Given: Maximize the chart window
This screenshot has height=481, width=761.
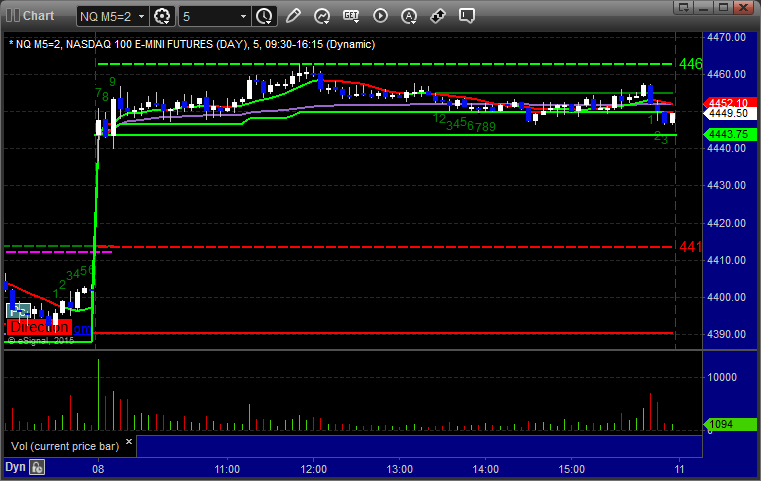Looking at the screenshot, I should coord(724,7).
